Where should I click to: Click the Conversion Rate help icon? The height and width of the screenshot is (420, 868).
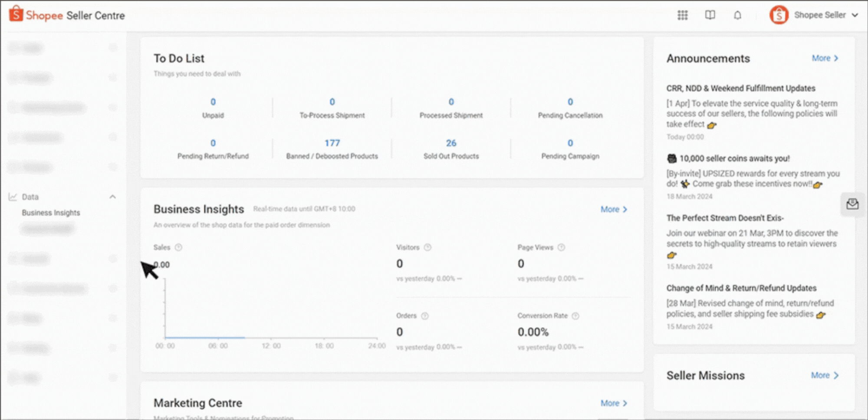point(575,316)
